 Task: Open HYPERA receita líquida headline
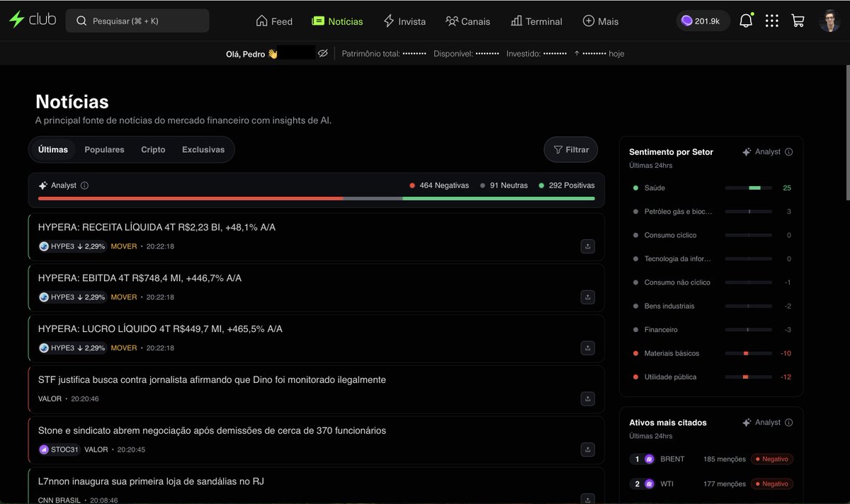[x=157, y=227]
